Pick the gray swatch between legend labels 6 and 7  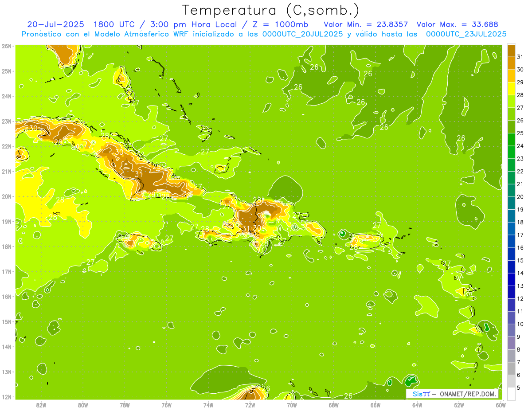pyautogui.click(x=511, y=368)
